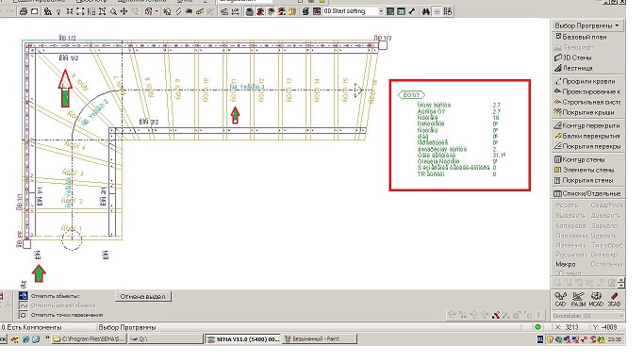
Task: Click the pan cross-arrows icon
Action: 124,11
